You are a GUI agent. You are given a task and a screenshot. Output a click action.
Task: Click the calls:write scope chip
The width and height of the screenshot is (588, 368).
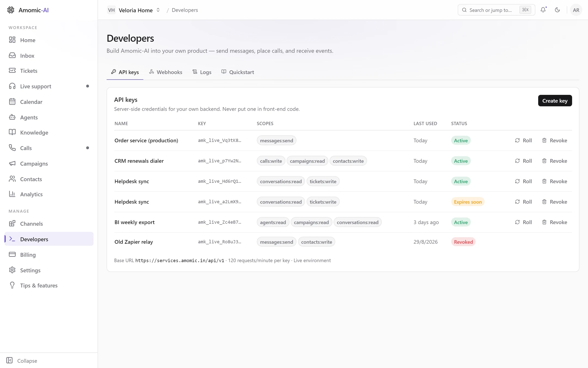[271, 161]
